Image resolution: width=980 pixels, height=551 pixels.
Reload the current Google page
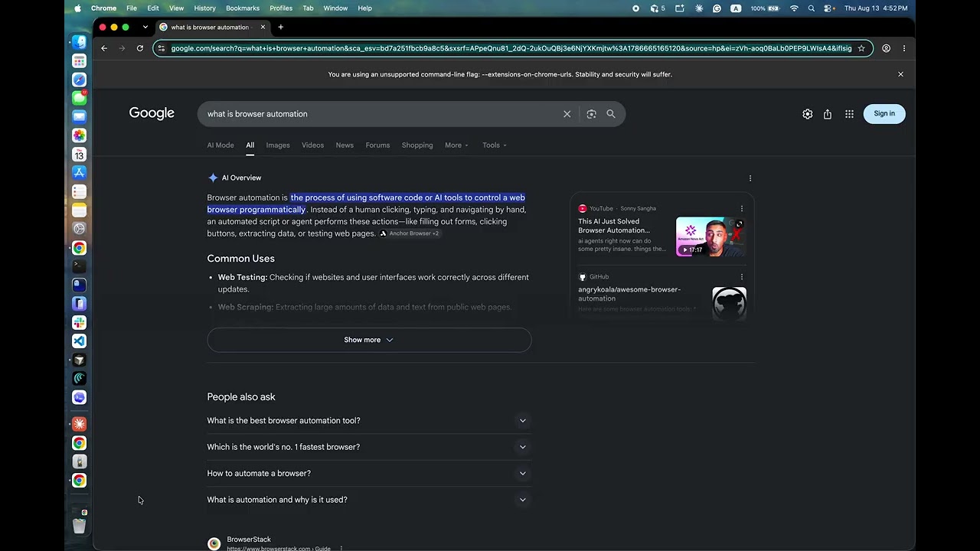[x=140, y=48]
